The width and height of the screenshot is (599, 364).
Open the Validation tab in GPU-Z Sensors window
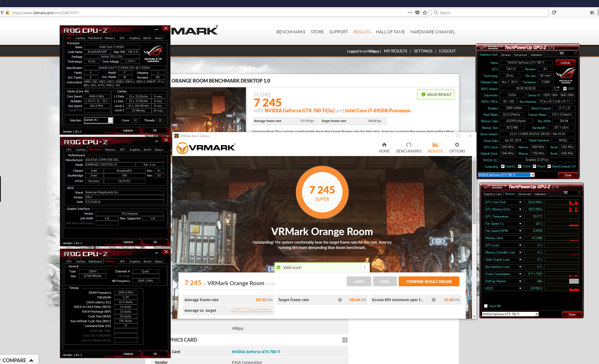540,194
